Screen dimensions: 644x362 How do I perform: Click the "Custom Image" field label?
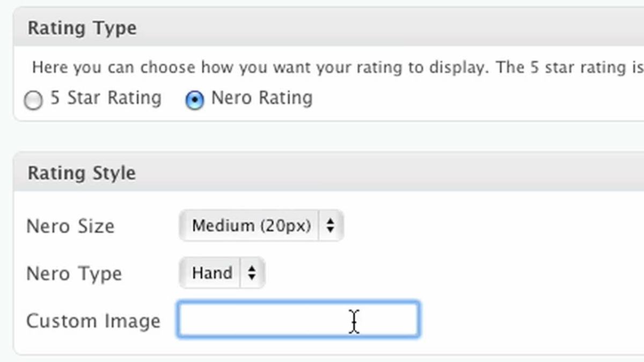click(x=93, y=321)
